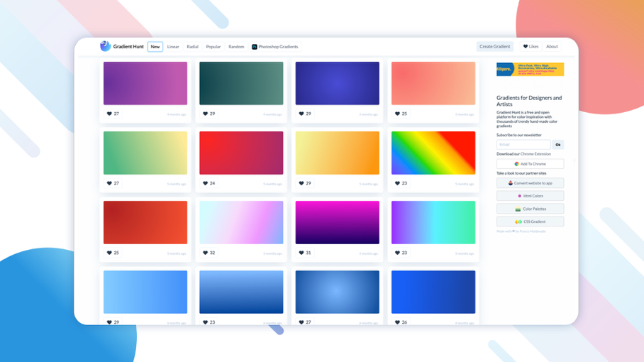
Task: Open the blue radial glow gradient card
Action: tap(337, 292)
